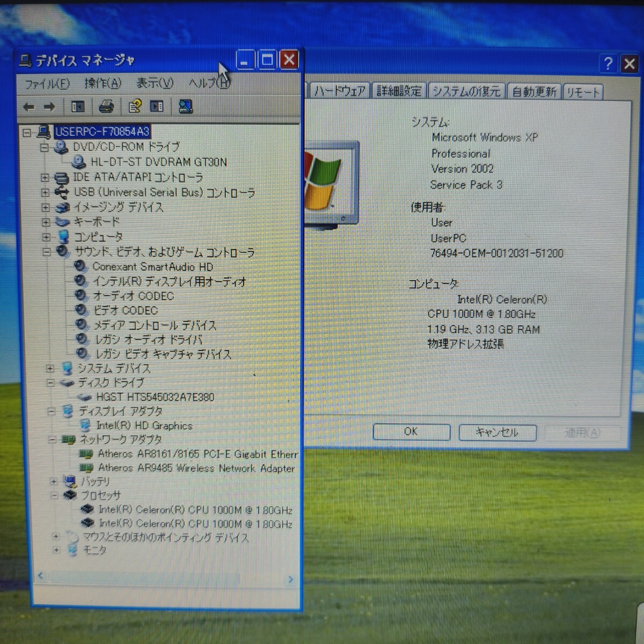The image size is (644, 644).
Task: Collapse the network adapter node
Action: click(x=52, y=440)
